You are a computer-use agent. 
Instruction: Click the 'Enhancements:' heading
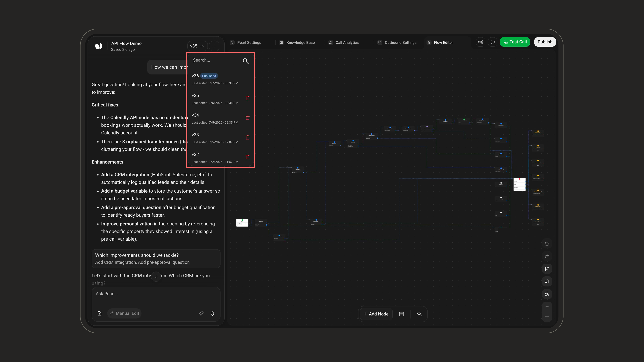108,162
